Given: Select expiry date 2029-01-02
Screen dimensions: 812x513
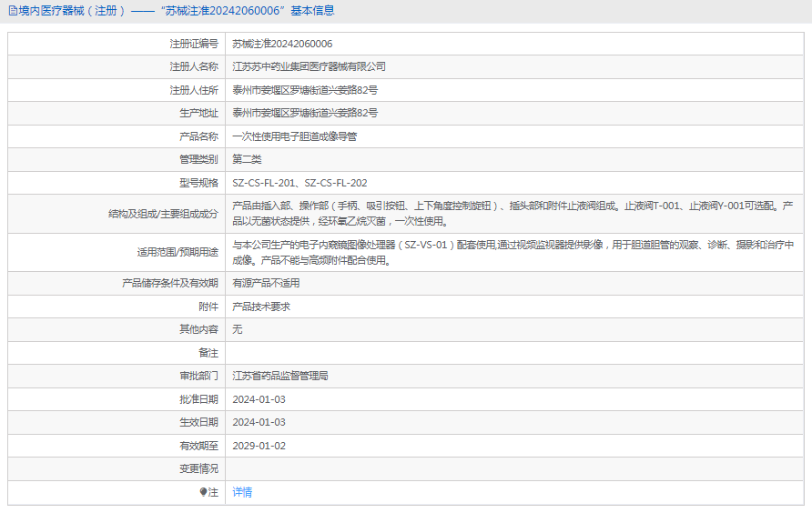Looking at the screenshot, I should tap(259, 446).
